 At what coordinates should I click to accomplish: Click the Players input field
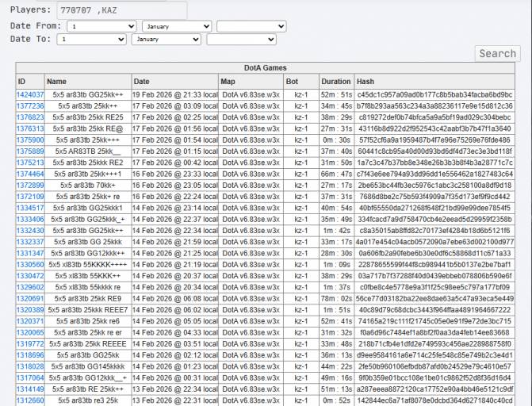click(x=122, y=10)
